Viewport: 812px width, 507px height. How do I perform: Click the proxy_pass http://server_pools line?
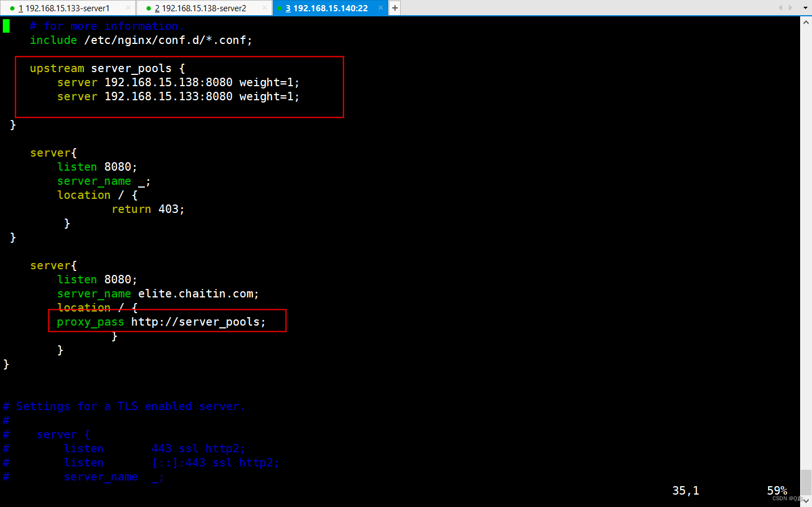161,322
